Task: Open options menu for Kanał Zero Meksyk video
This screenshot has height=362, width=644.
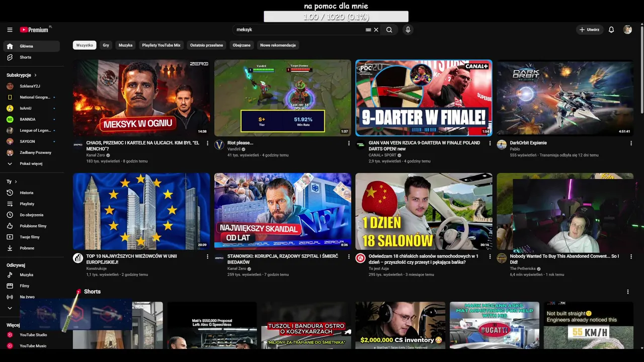Action: (x=207, y=143)
